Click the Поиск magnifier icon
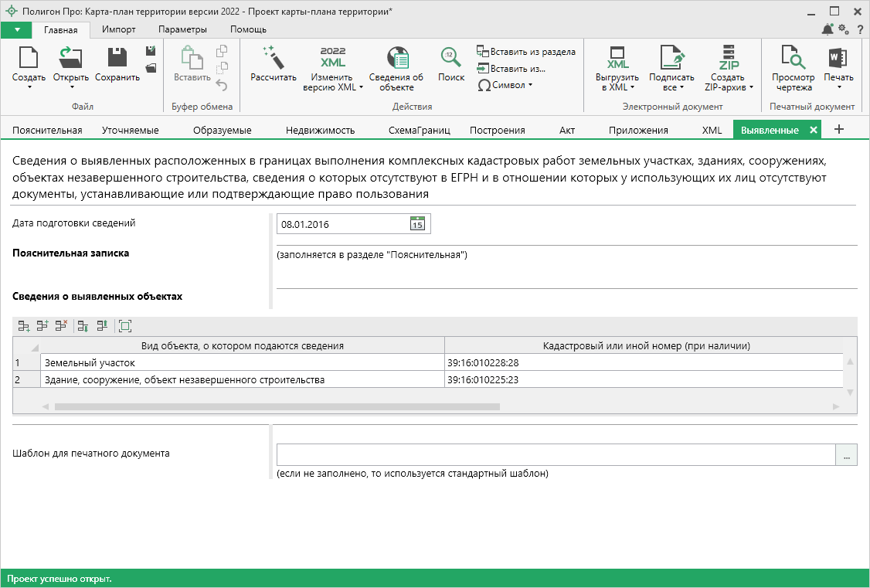 pos(451,59)
